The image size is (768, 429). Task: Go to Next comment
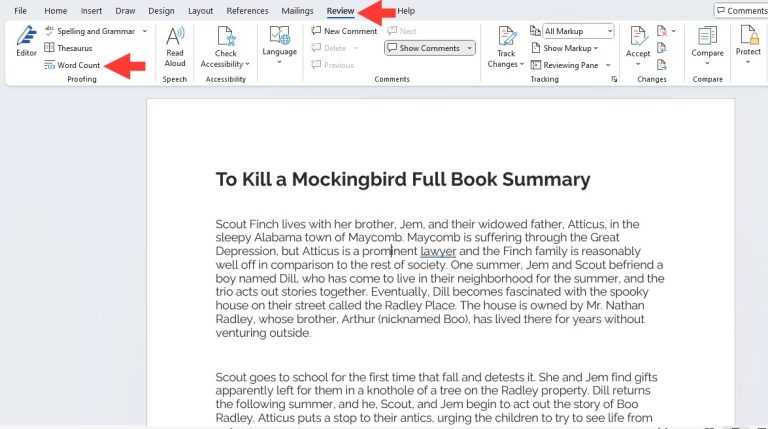click(x=402, y=31)
